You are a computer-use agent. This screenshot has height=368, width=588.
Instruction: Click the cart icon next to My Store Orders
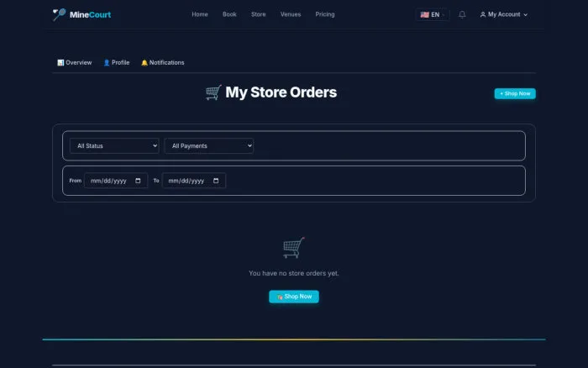[x=213, y=92]
